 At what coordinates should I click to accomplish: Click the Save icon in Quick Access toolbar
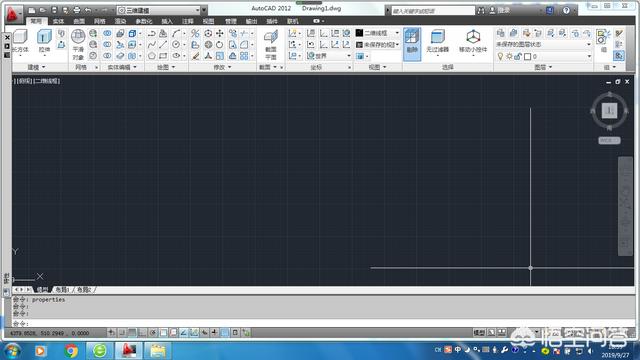coord(54,10)
